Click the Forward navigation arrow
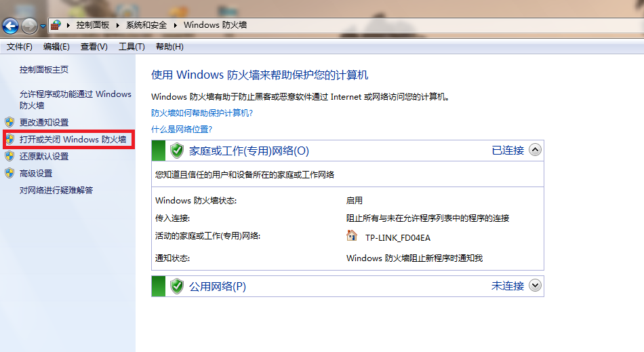This screenshot has width=644, height=352. pos(29,26)
